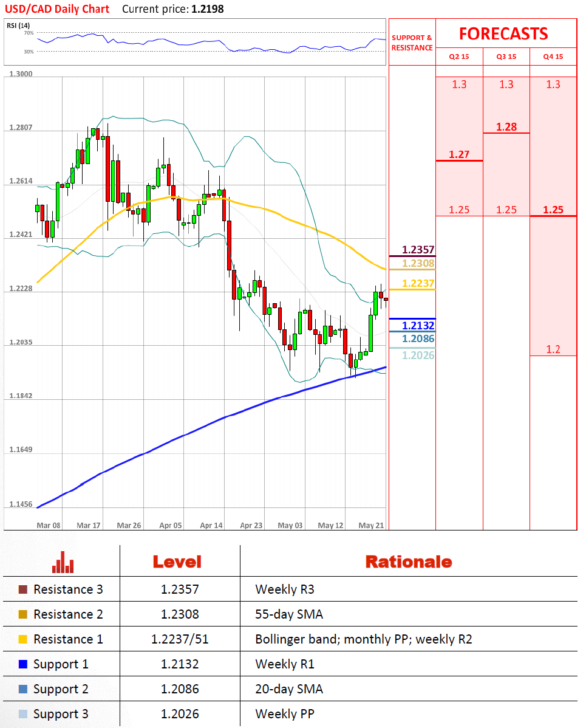586x728 pixels.
Task: Click the 1.2035 price axis label
Action: coord(21,342)
